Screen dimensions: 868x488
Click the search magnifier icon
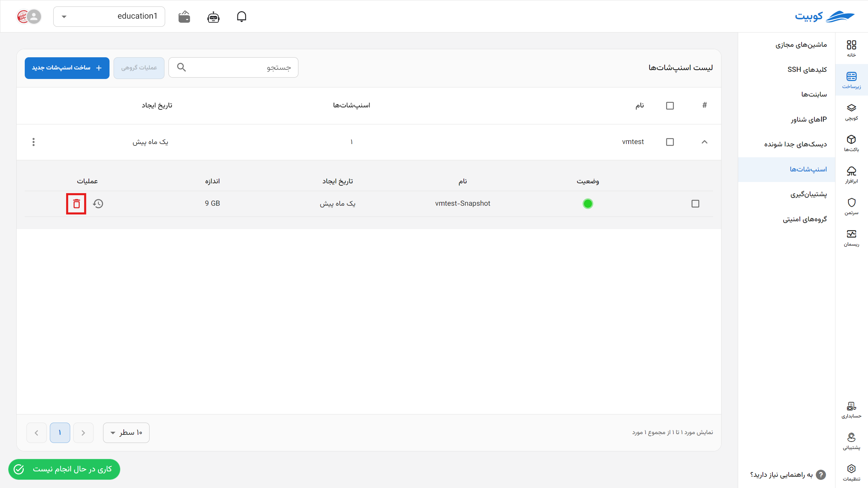tap(181, 67)
